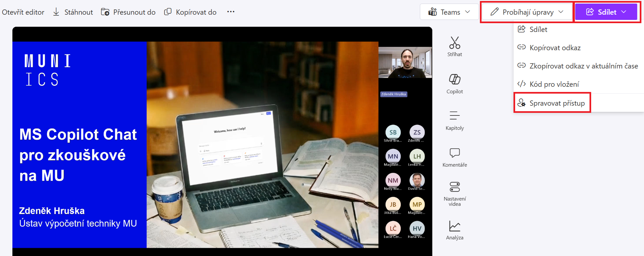
Task: Click the link icon beside Kopírovat odkaz
Action: 521,47
